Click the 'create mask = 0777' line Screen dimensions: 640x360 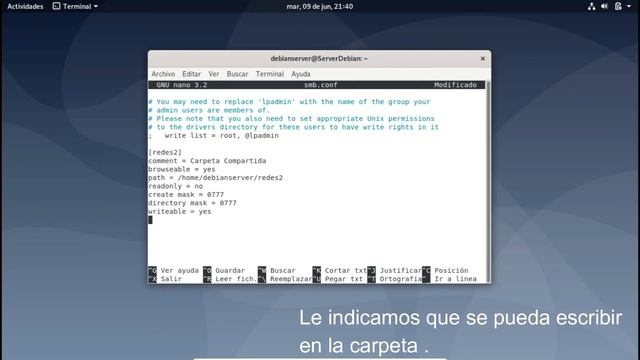[186, 194]
